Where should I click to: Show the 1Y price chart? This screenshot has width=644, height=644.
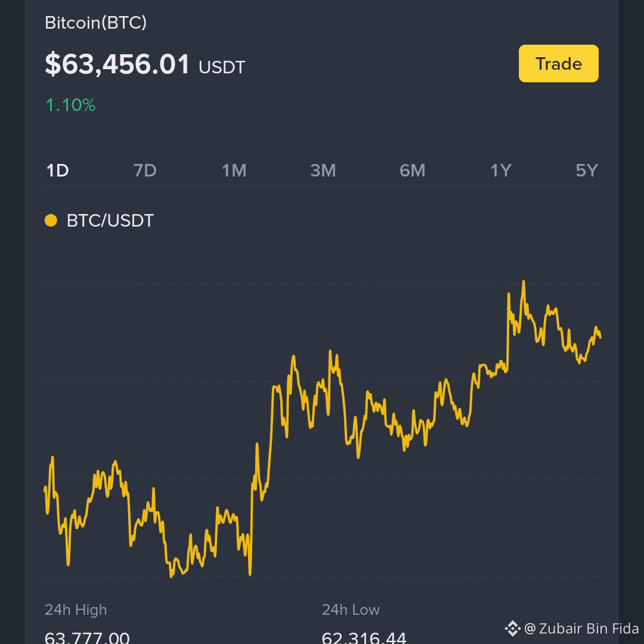tap(501, 171)
